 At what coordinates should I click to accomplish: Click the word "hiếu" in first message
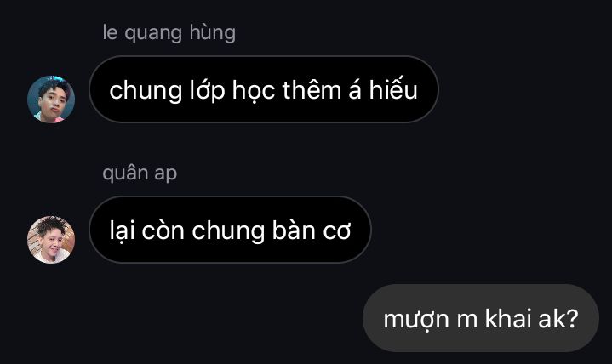coord(393,89)
